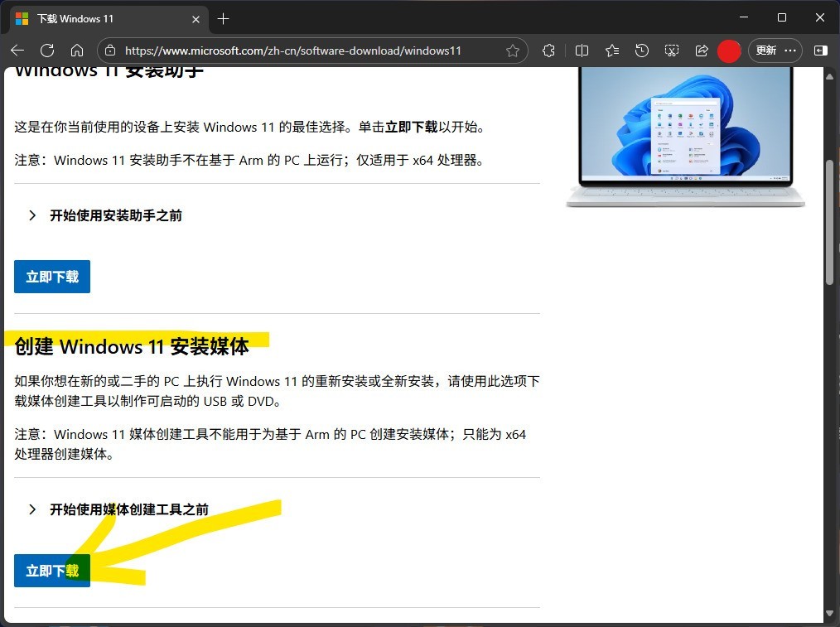Toggle the page reload button
Screen dimensions: 840x627
48,51
